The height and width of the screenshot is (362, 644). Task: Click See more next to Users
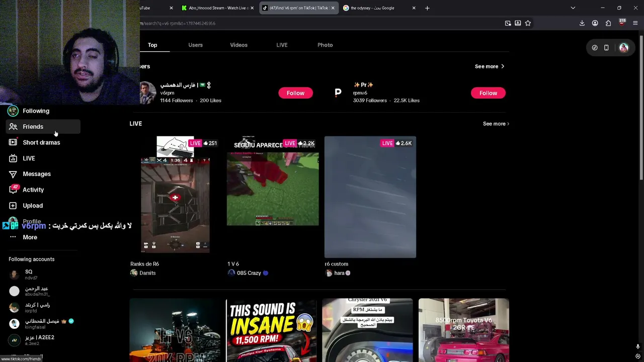(x=490, y=66)
